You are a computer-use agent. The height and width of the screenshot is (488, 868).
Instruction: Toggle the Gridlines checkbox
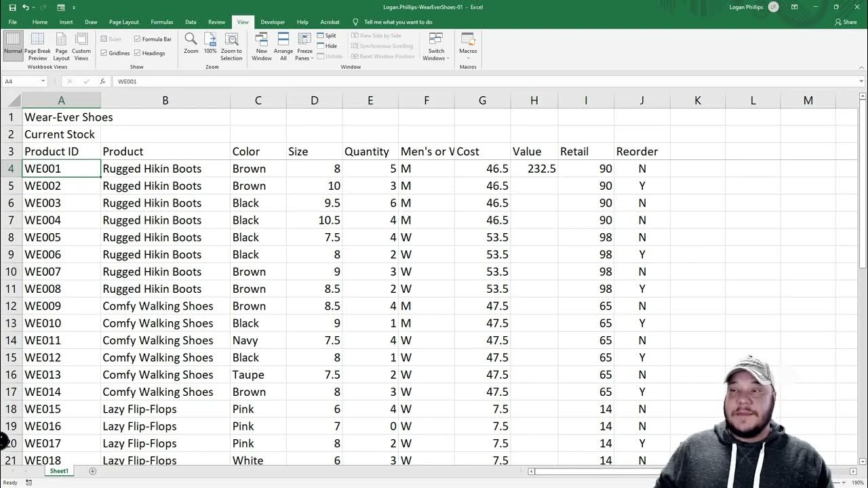pos(104,53)
